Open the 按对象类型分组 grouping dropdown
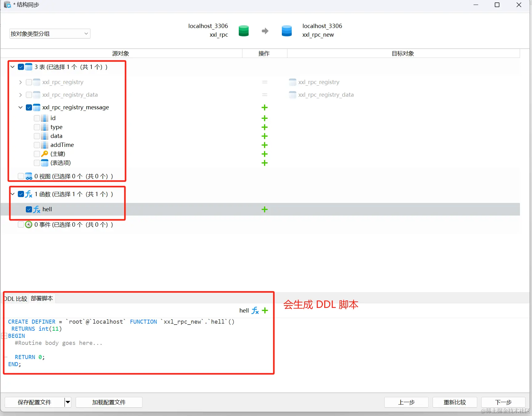Viewport: 532px width, 416px height. pos(50,34)
